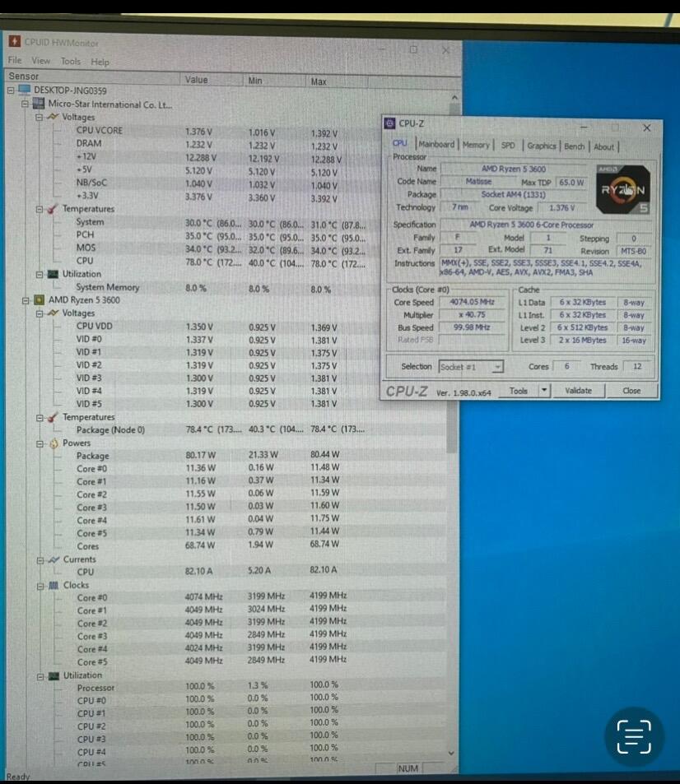Open the File menu in HWMonitor
This screenshot has height=784, width=680.
[x=15, y=60]
